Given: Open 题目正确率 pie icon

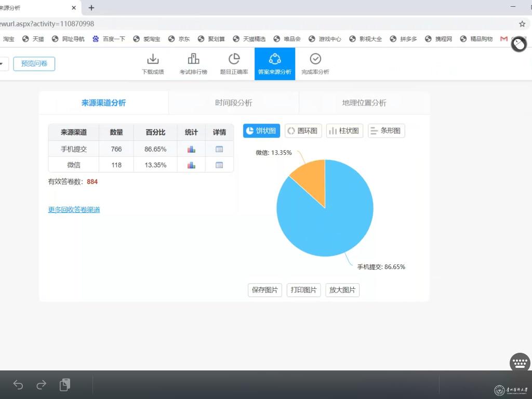Looking at the screenshot, I should coord(234,59).
